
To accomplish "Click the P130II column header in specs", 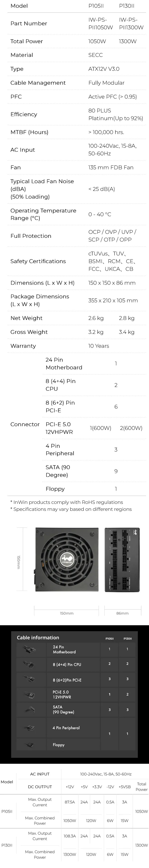I will tap(127, 6).
